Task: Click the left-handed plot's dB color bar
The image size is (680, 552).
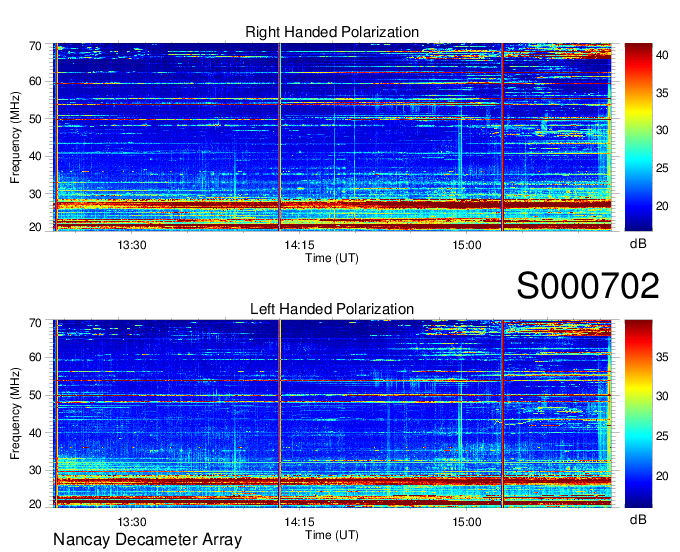Action: click(x=638, y=414)
